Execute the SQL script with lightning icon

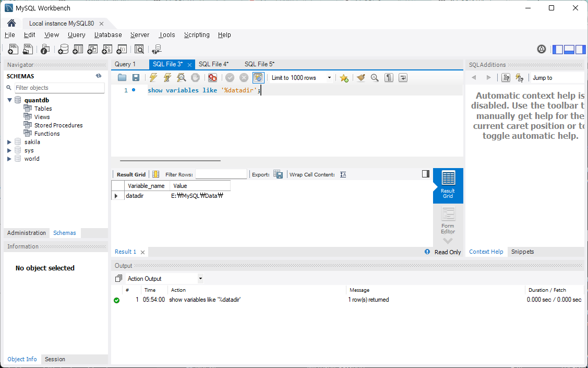tap(153, 78)
